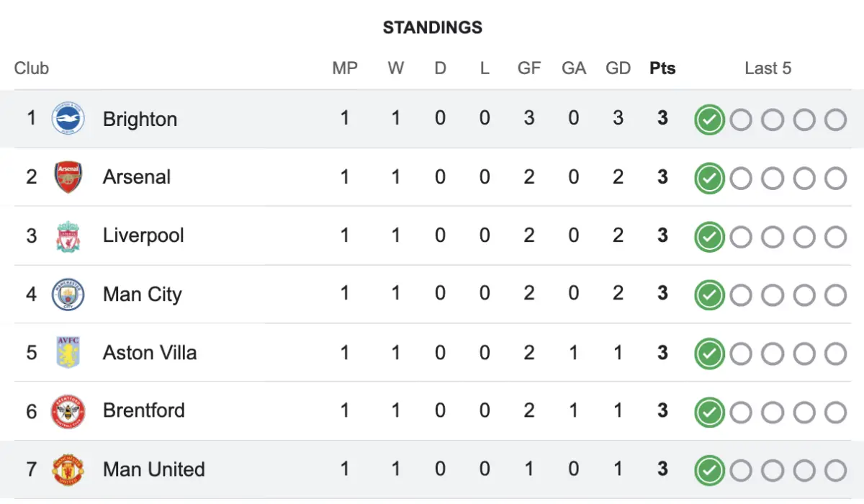Select the Aston Villa team name
The width and height of the screenshot is (864, 504).
coord(150,353)
